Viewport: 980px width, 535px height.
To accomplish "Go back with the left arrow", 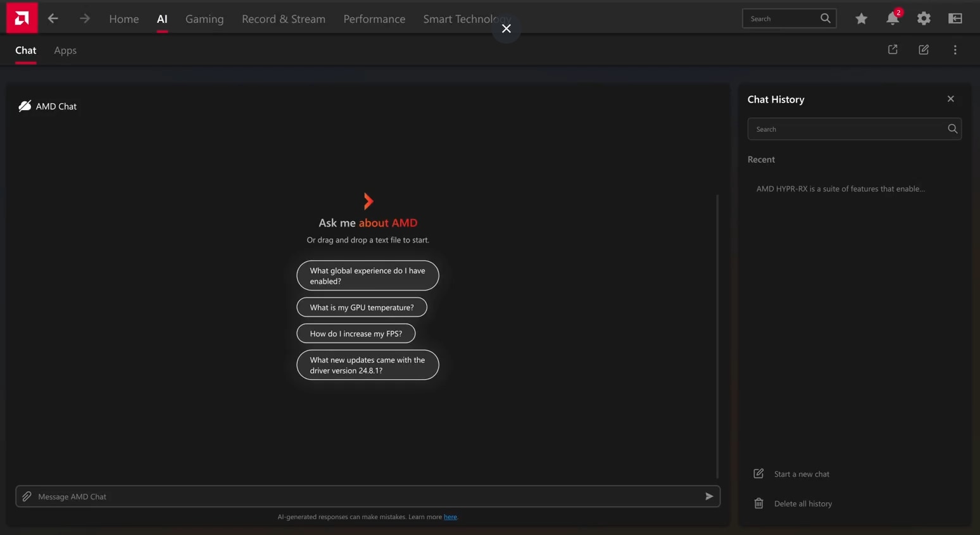I will point(53,18).
